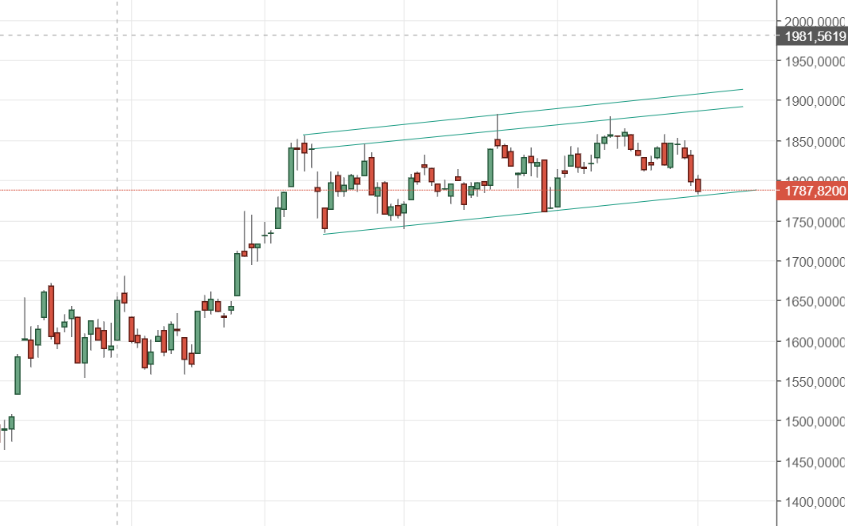Image resolution: width=848 pixels, height=526 pixels.
Task: Click the 2000,0000 price axis label
Action: 815,22
